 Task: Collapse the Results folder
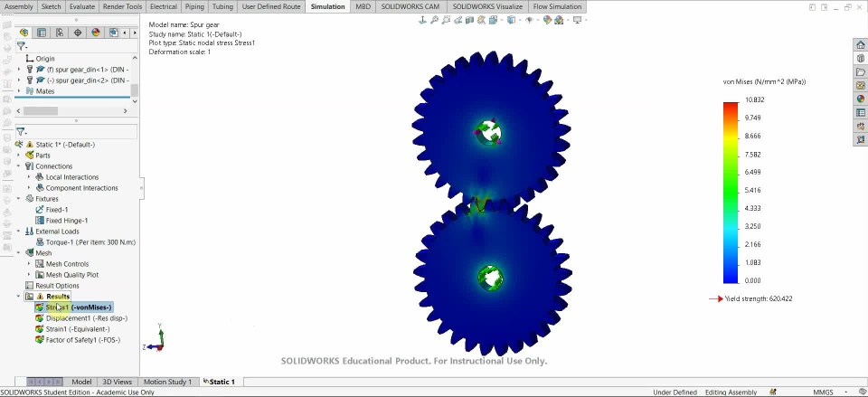[18, 297]
